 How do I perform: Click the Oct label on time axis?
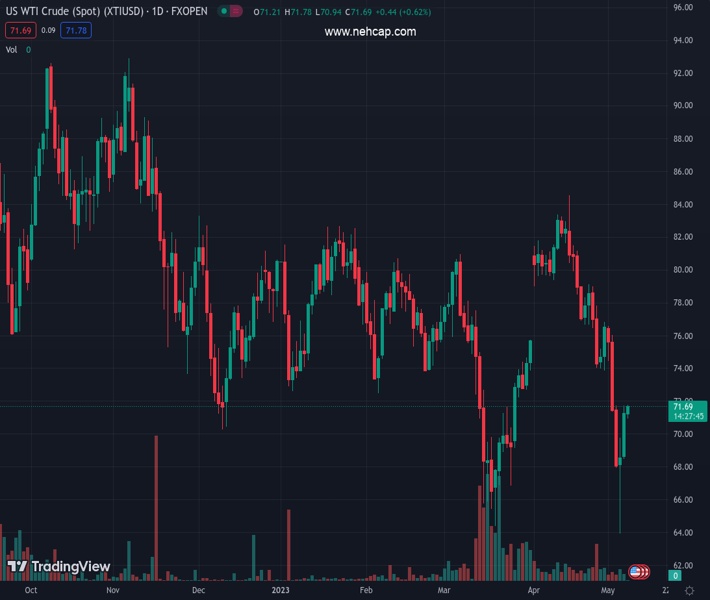tap(31, 590)
